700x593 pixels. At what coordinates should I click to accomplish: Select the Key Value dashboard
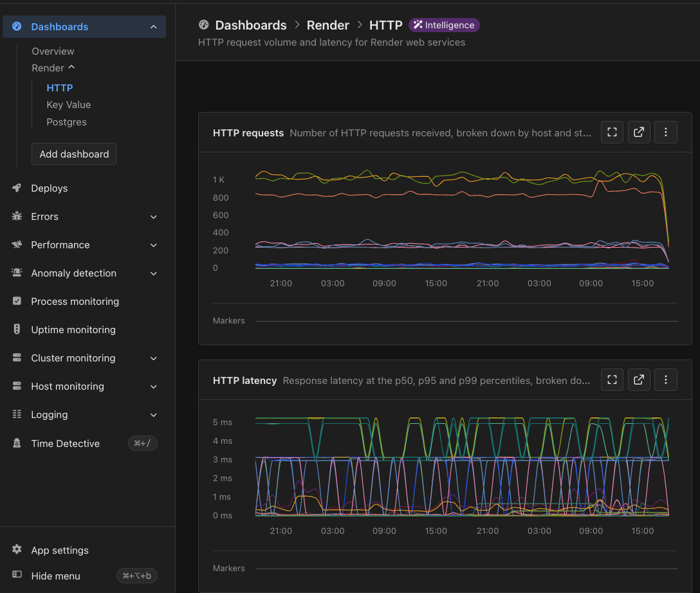pos(68,105)
